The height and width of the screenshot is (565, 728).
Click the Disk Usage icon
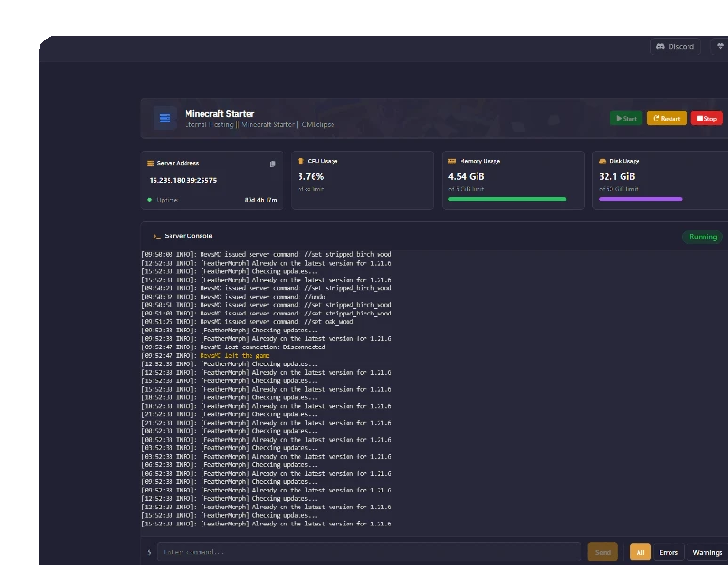point(602,161)
